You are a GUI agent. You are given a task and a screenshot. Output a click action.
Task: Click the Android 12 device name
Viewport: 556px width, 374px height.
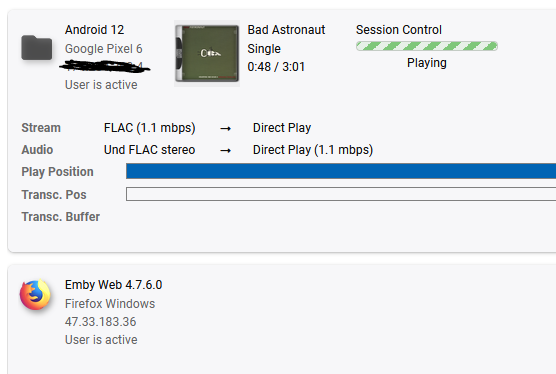pyautogui.click(x=94, y=30)
